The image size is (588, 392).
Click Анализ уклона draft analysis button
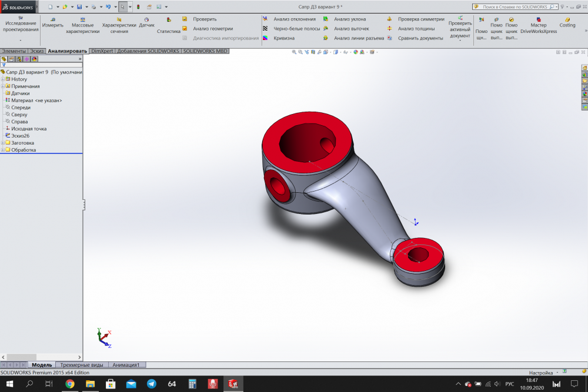tap(349, 19)
